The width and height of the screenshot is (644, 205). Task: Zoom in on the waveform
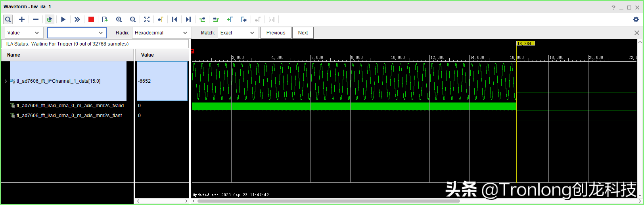pos(119,19)
